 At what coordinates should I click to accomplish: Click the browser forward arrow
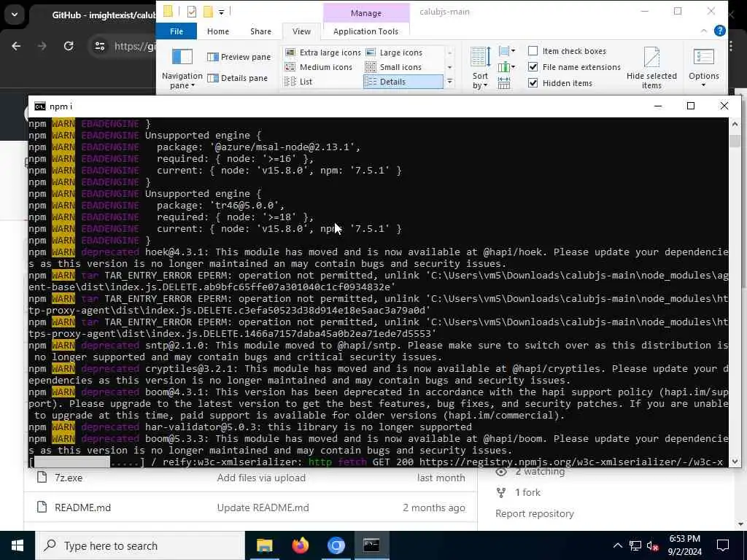[42, 46]
